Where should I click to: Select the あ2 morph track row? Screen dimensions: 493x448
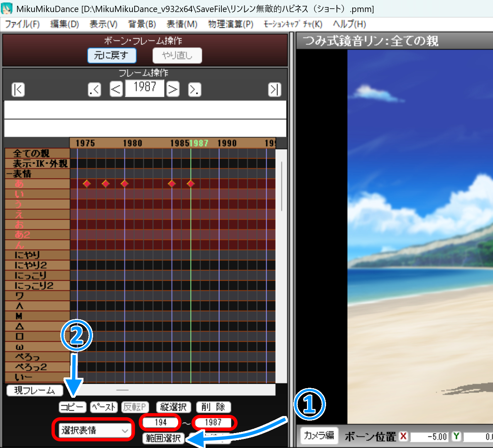point(37,235)
